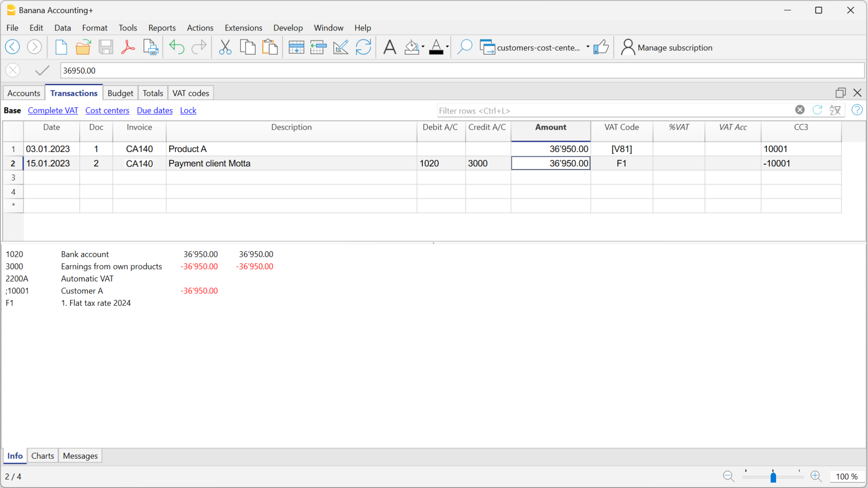The image size is (868, 488).
Task: Expand the text color dropdown arrow
Action: coord(447,47)
